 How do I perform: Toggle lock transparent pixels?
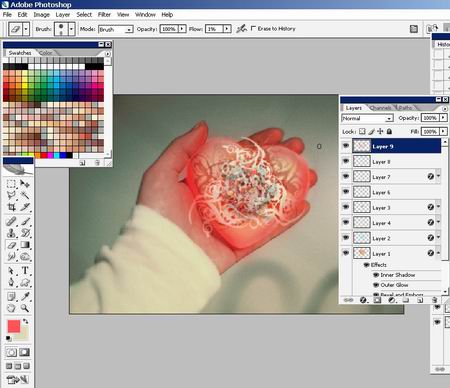(x=362, y=132)
